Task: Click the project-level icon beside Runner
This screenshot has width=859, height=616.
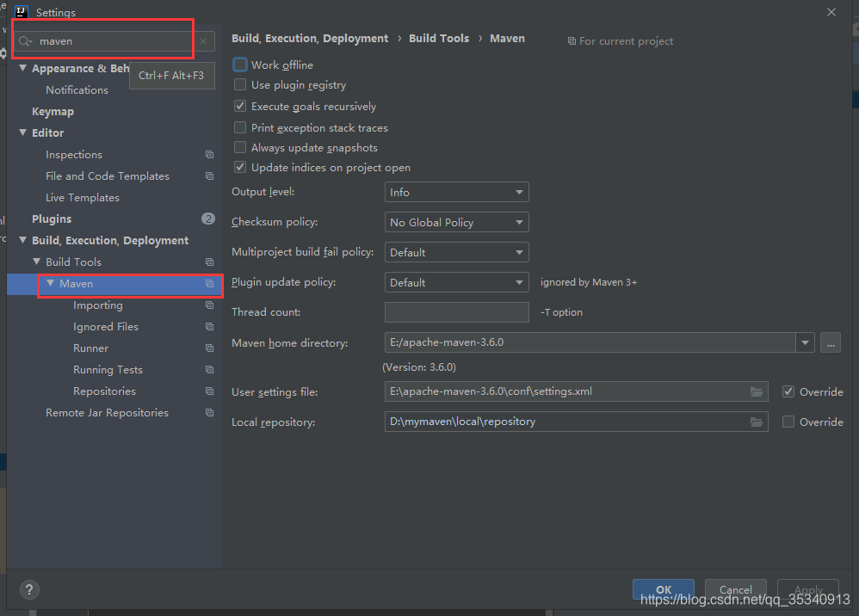Action: (209, 348)
